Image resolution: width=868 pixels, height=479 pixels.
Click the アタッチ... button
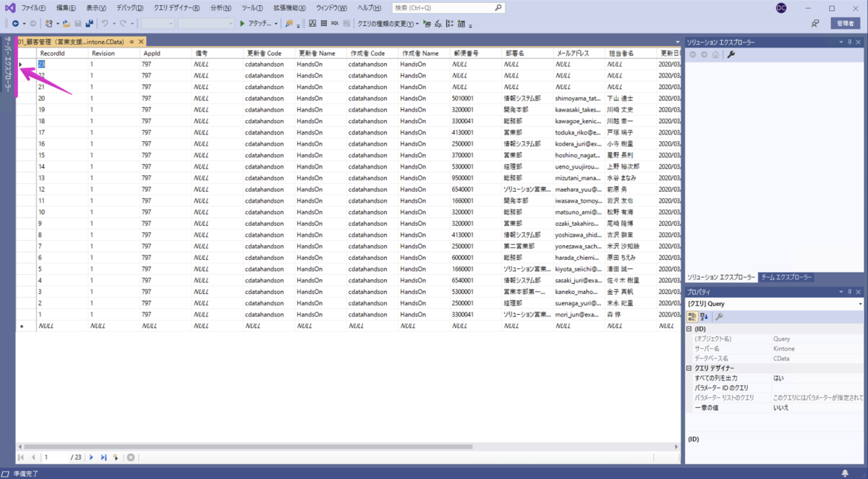pos(259,23)
